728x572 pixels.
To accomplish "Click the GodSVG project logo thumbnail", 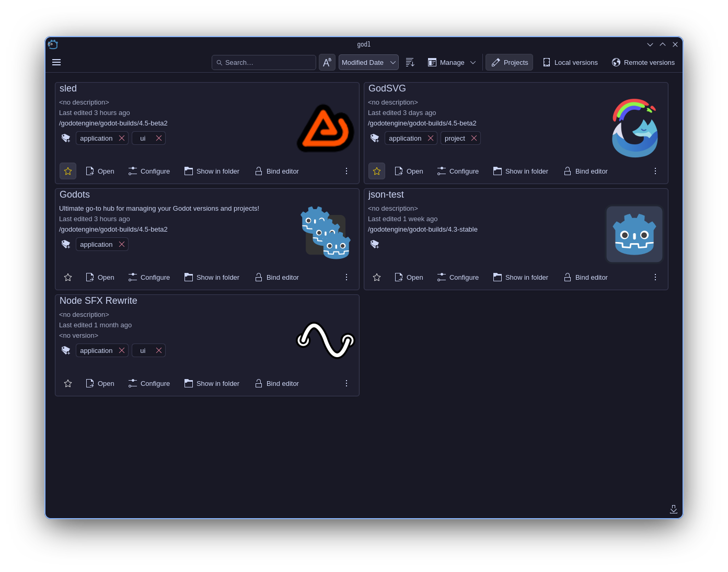I will coord(635,128).
